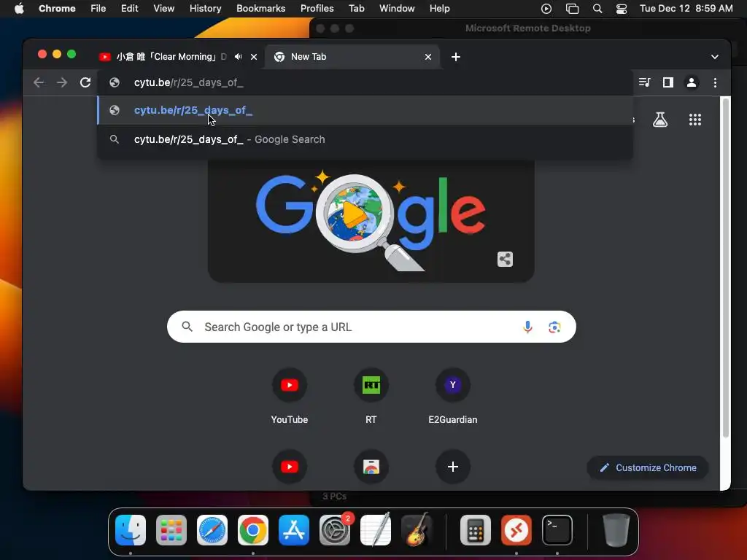
Task: Open Microsoft Remote Desktop from the Dock
Action: [x=516, y=530]
